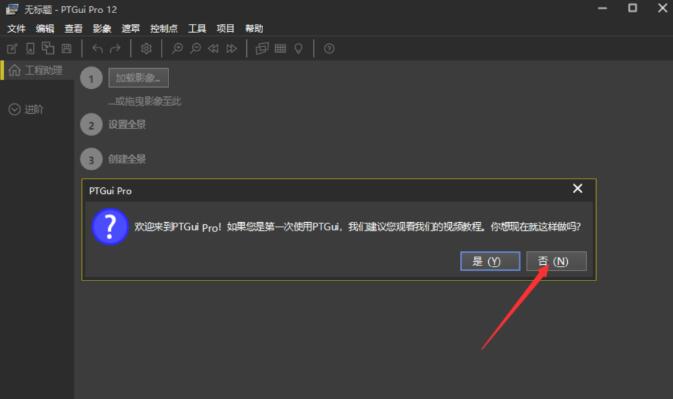Expand the 进阶 advanced section
673x399 pixels.
[26, 109]
